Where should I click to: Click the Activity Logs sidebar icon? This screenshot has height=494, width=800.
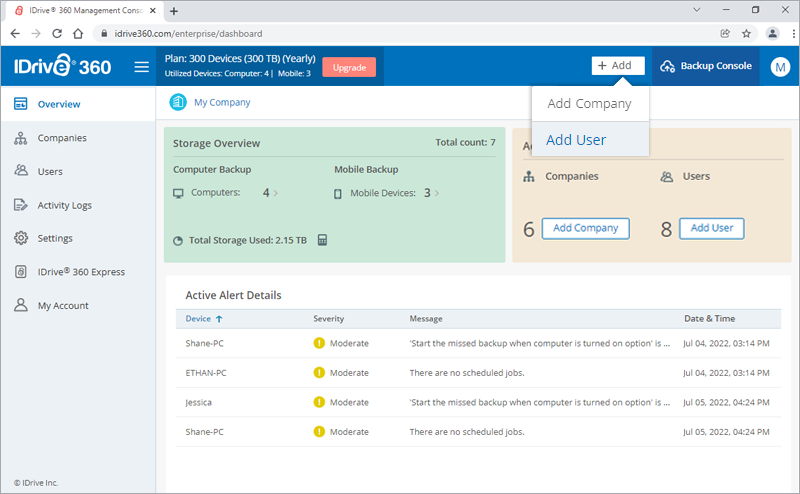click(20, 205)
